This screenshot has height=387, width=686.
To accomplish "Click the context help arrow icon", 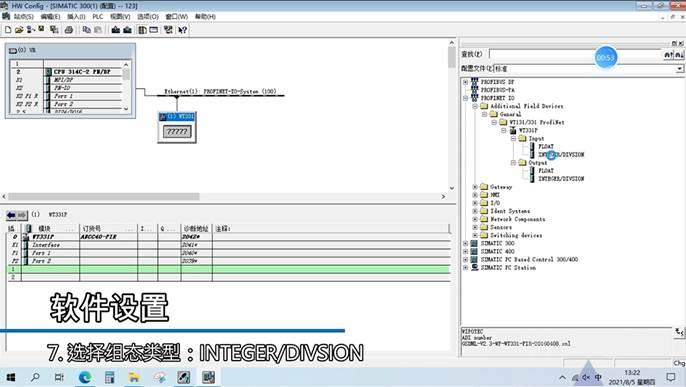I will [x=183, y=30].
